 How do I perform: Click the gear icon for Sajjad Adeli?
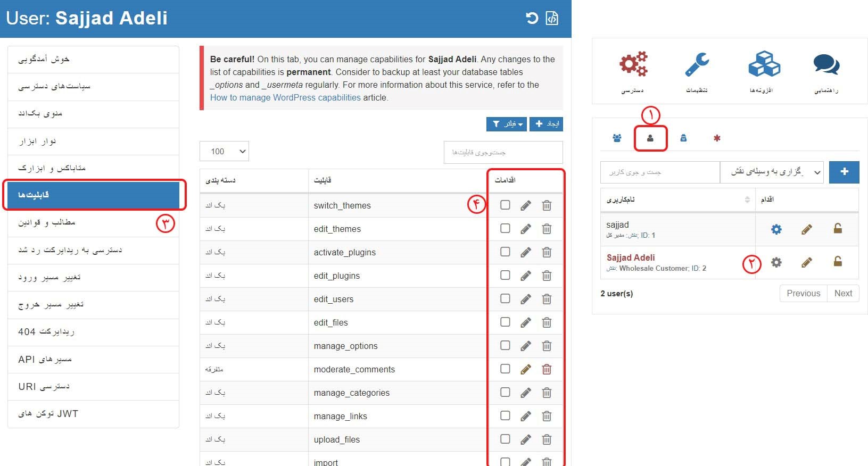776,262
